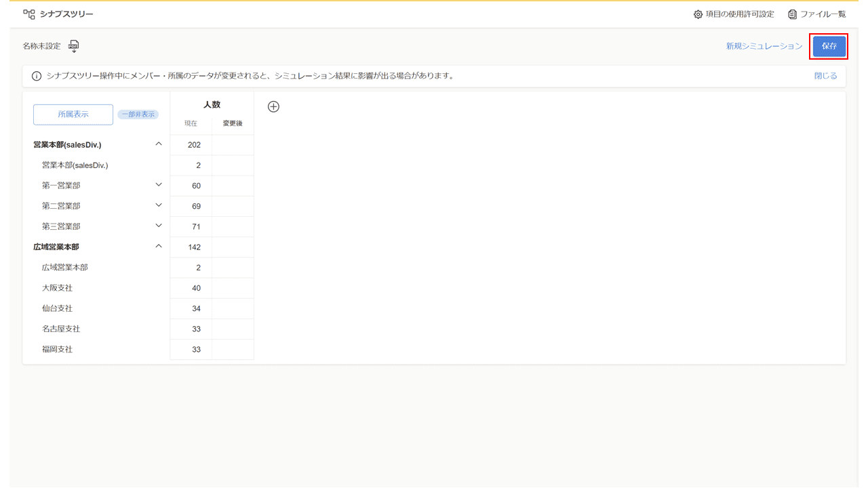
Task: Select the 仙台支社 row
Action: tap(57, 308)
